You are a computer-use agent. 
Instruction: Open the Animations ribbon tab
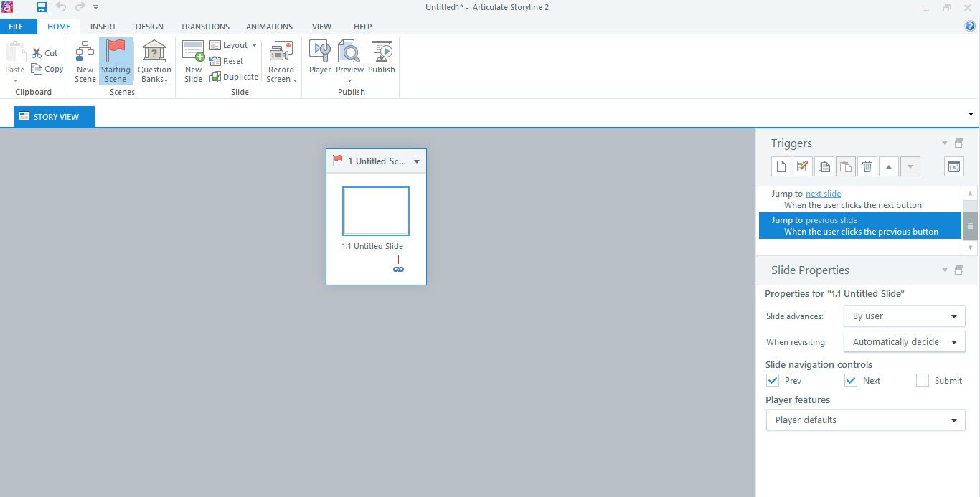[x=269, y=27]
